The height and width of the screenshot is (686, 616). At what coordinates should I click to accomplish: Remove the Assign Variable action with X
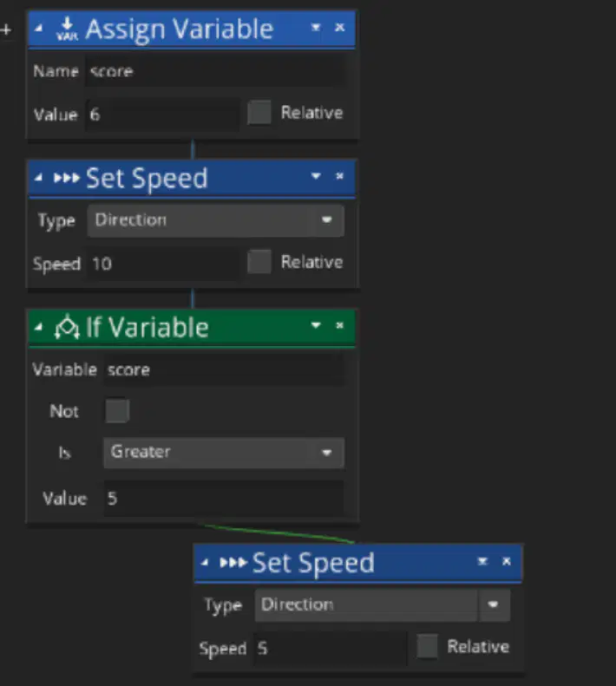[340, 28]
